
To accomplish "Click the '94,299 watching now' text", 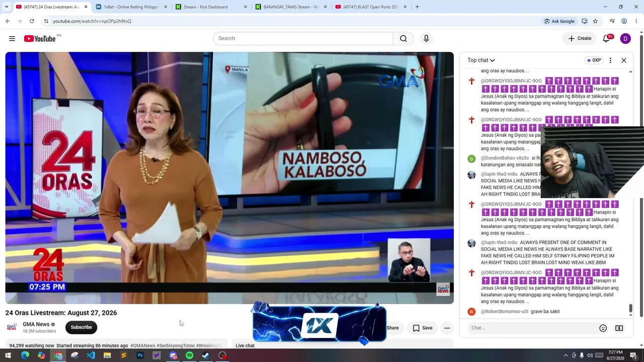I will point(32,346).
